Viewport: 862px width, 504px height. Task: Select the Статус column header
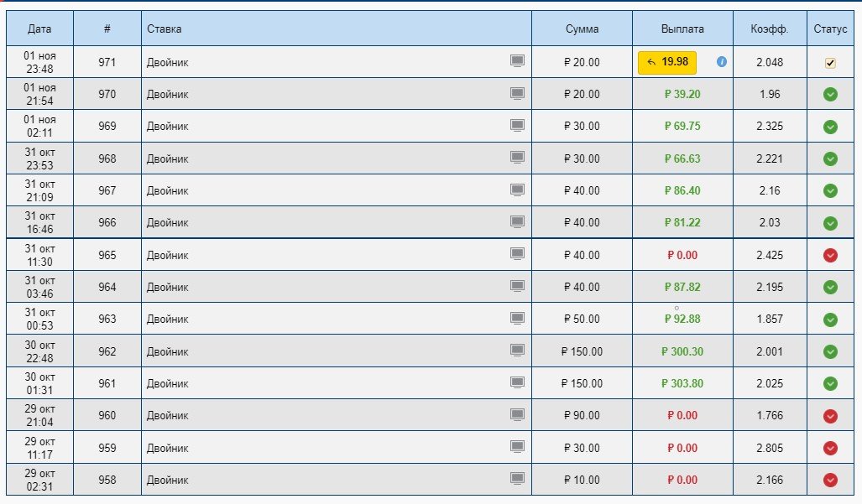click(x=830, y=29)
